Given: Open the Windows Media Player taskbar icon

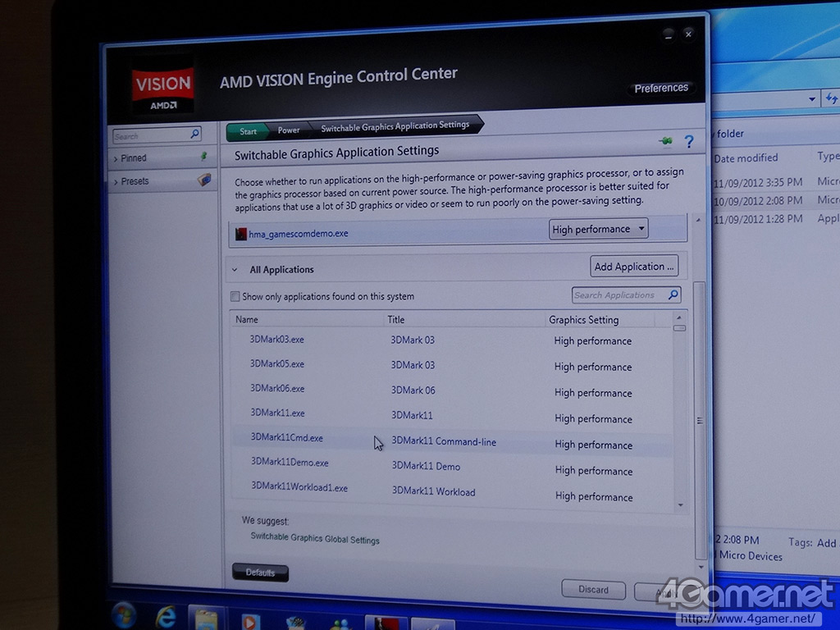Looking at the screenshot, I should click(249, 621).
